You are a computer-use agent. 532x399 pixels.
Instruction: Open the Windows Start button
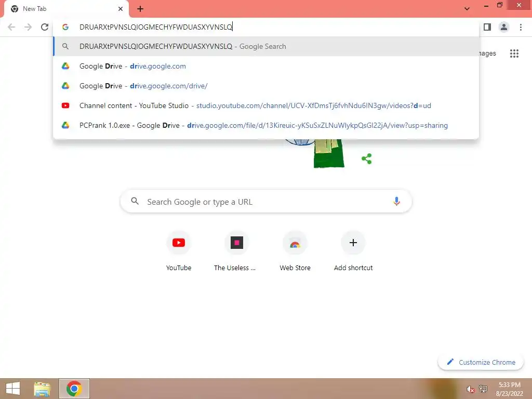[x=13, y=389]
